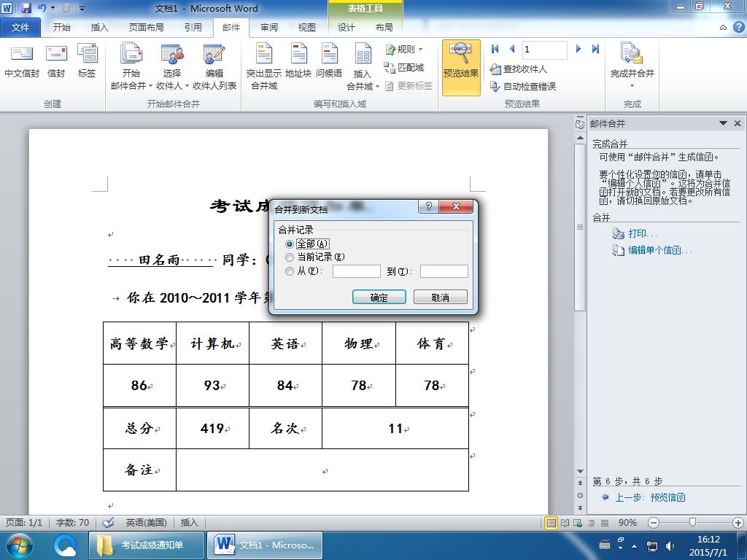Close the 邮件合并 task pane

pyautogui.click(x=738, y=123)
